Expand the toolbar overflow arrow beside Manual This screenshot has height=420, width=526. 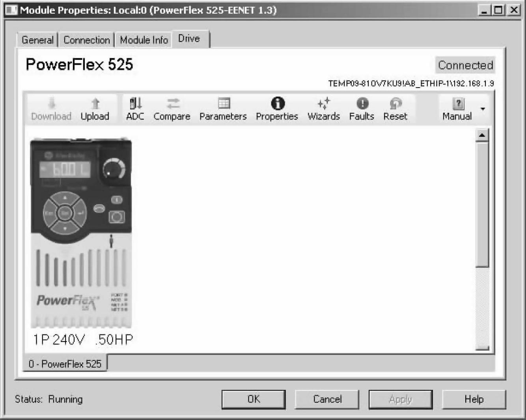pyautogui.click(x=483, y=108)
